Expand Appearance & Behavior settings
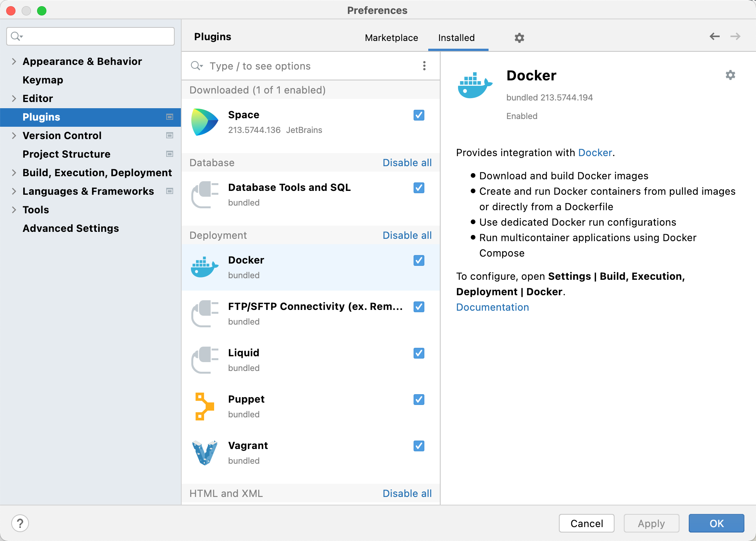 pyautogui.click(x=14, y=61)
